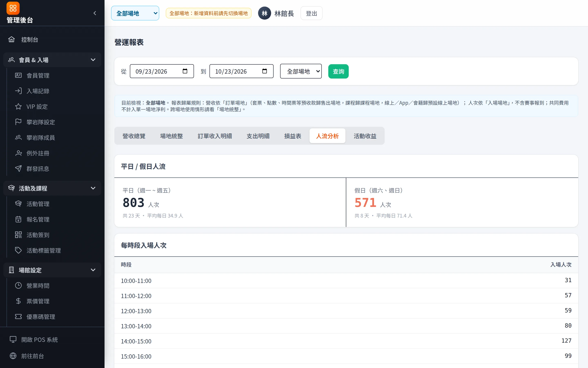Collapse the sidebar with the chevron arrow

95,13
